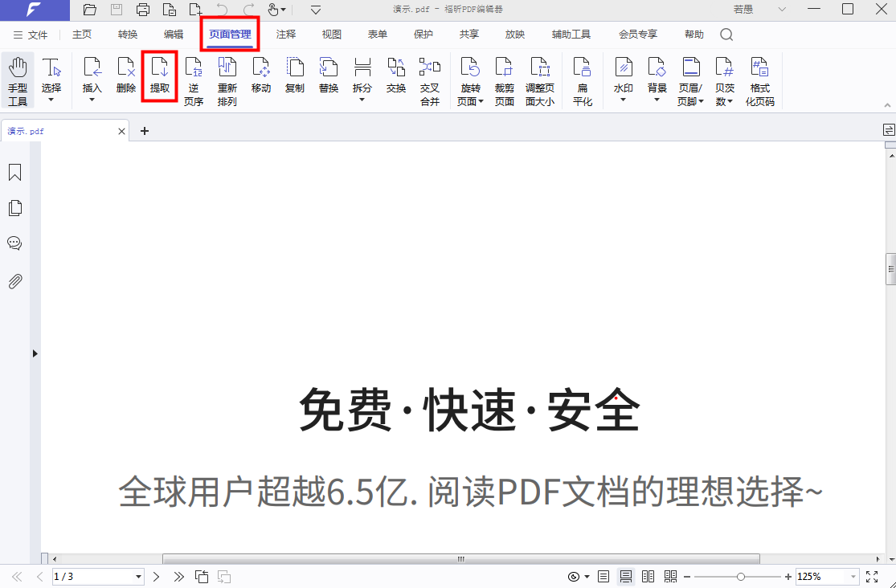This screenshot has height=588, width=896.
Task: Click the zoom slider handle
Action: click(x=741, y=577)
